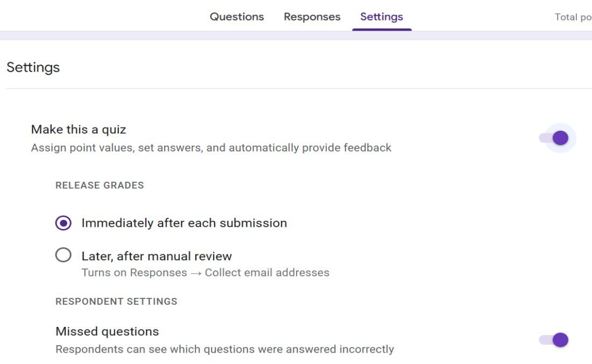The image size is (592, 364).
Task: Open the Responses tab
Action: [312, 17]
